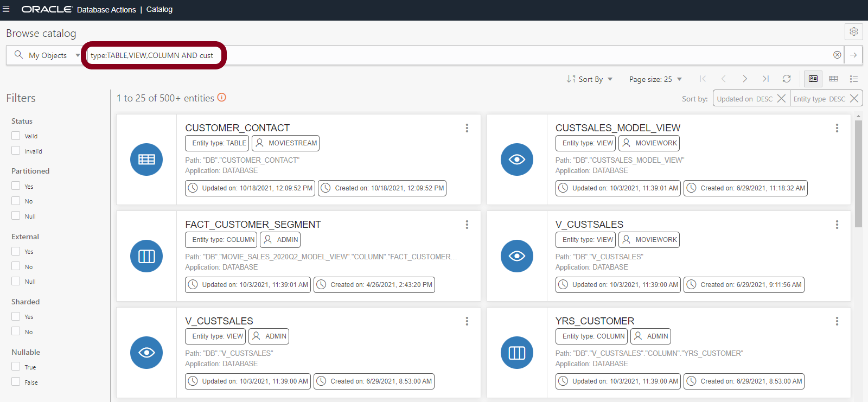Screen dimensions: 868x402
Task: Check Partitioned No filter
Action: point(16,201)
